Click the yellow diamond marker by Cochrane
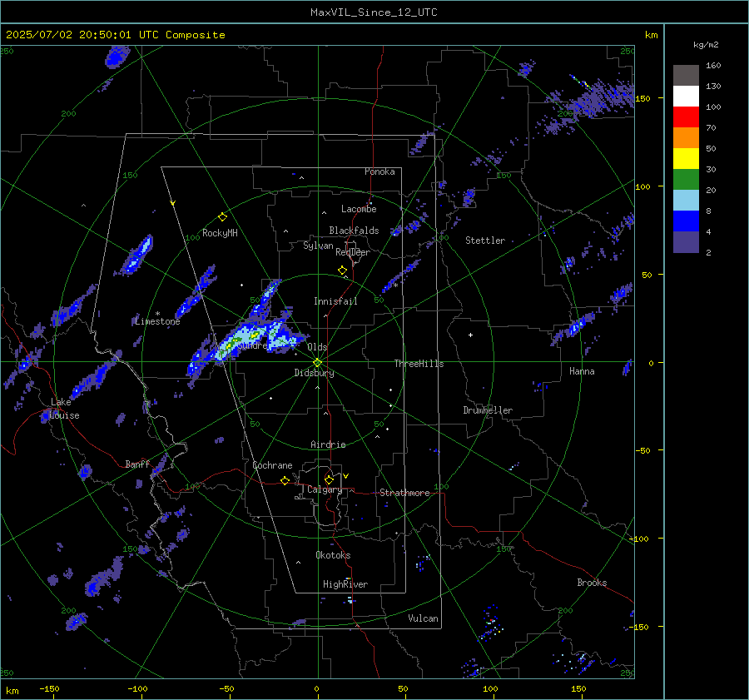749x700 pixels. (x=285, y=481)
